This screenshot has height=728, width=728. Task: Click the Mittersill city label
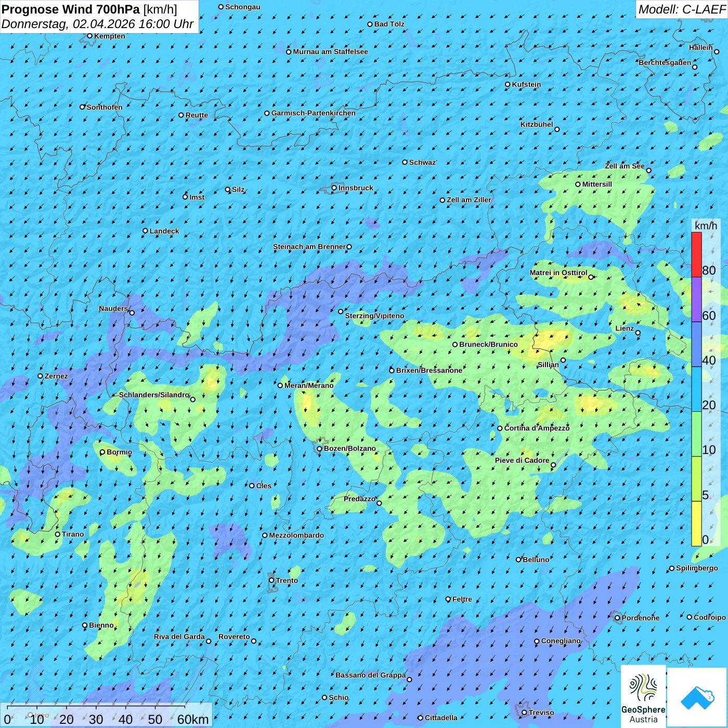[597, 184]
